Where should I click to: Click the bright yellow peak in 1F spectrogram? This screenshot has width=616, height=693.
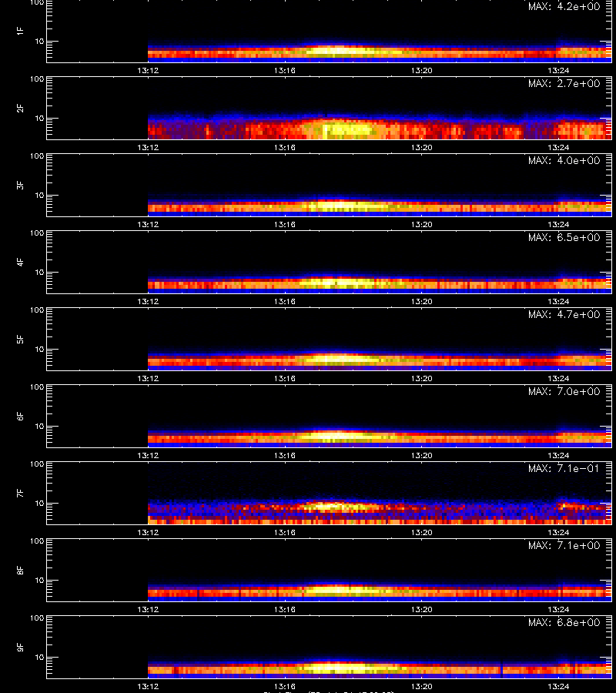(338, 51)
